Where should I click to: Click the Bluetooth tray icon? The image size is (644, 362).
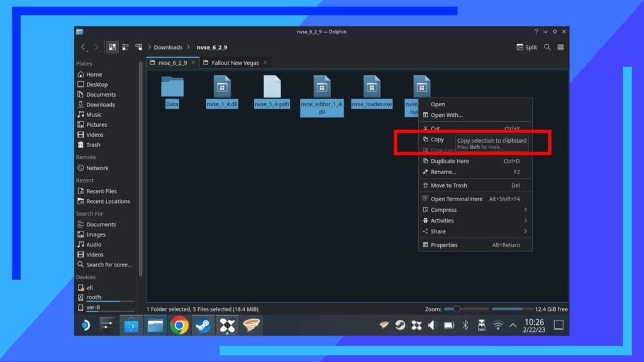point(465,326)
